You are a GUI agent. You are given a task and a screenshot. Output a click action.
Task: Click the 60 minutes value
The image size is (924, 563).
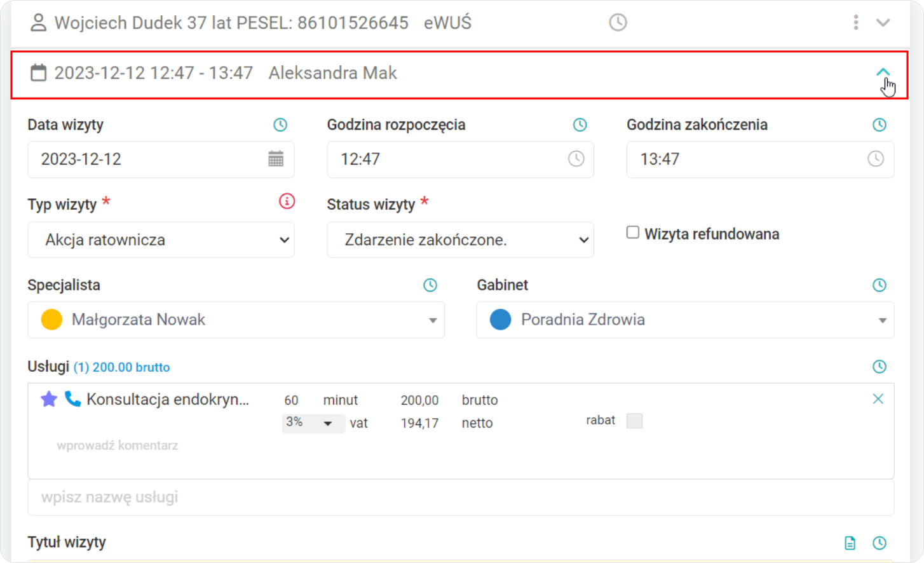(291, 400)
